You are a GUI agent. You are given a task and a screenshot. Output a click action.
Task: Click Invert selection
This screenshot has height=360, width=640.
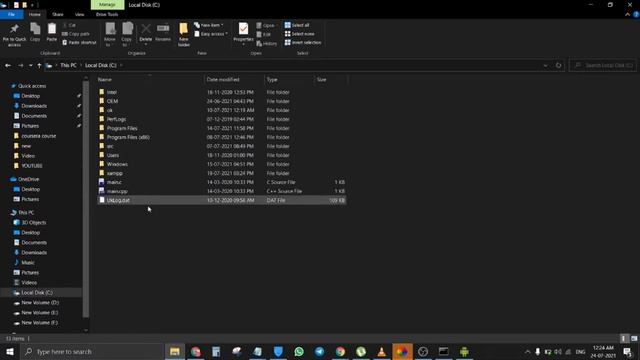(303, 42)
